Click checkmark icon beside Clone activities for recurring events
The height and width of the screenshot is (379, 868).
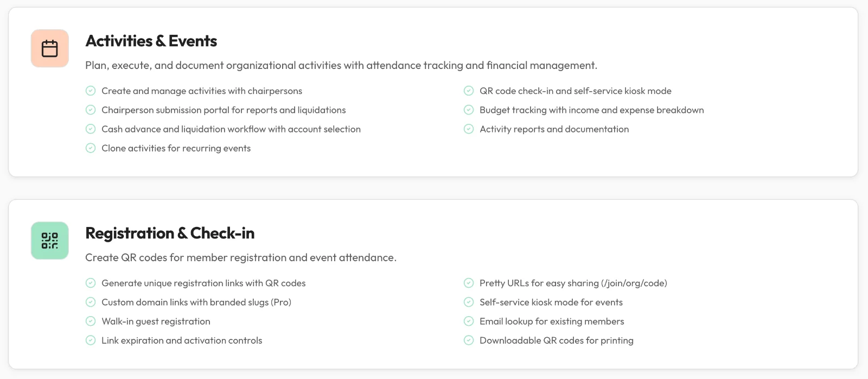point(91,148)
